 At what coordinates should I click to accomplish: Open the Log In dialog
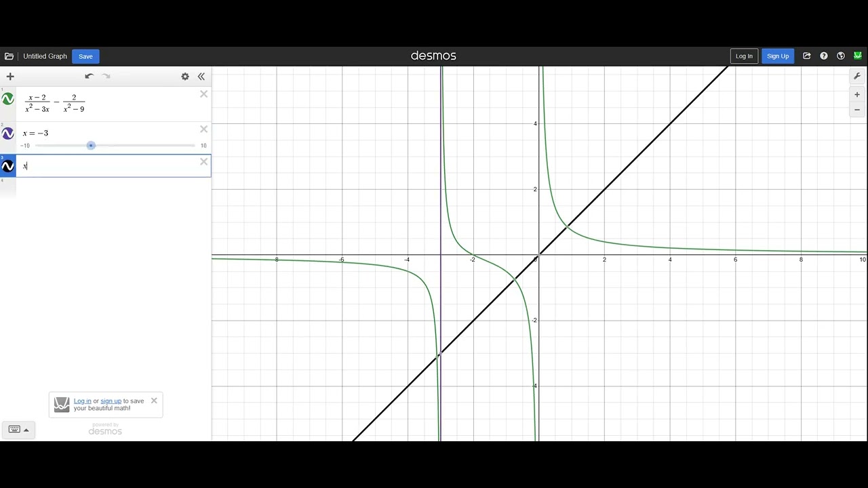tap(744, 56)
